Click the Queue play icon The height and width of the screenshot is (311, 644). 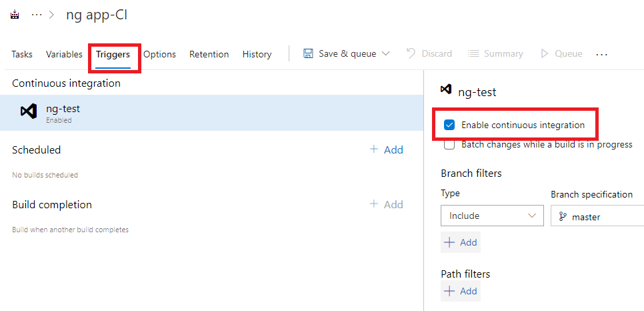coord(545,53)
